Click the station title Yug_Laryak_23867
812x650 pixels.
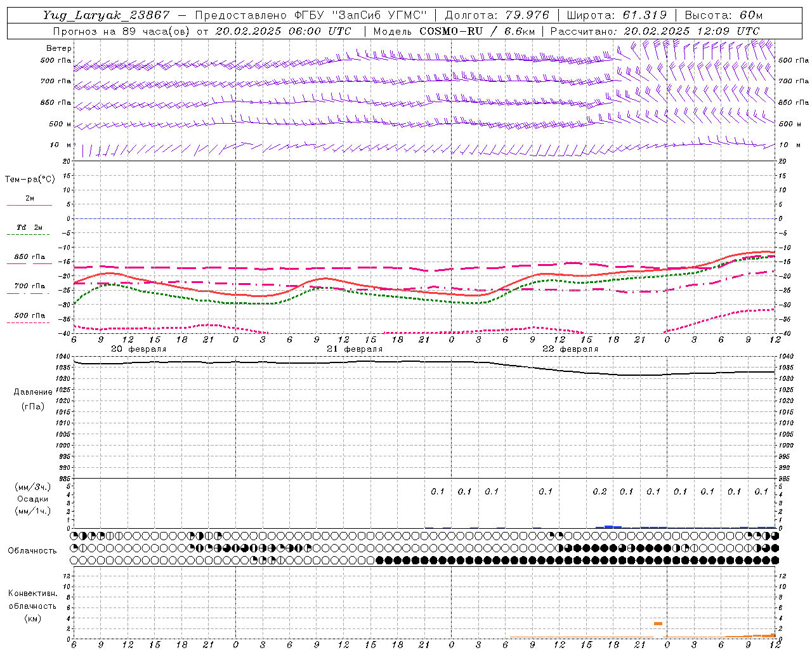pos(107,15)
